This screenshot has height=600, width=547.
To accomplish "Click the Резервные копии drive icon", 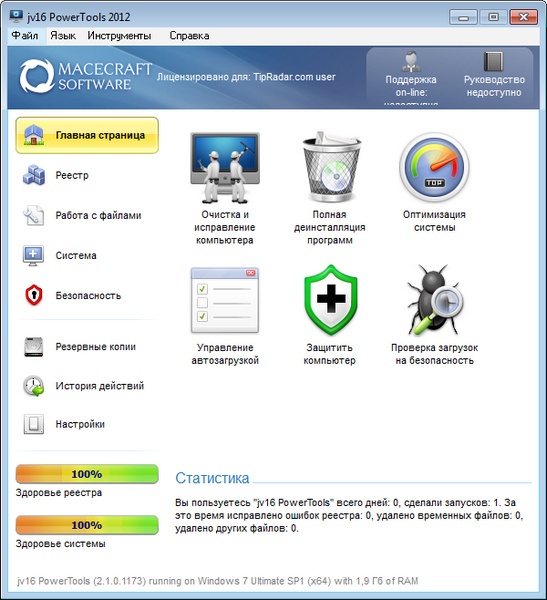I will coord(34,347).
